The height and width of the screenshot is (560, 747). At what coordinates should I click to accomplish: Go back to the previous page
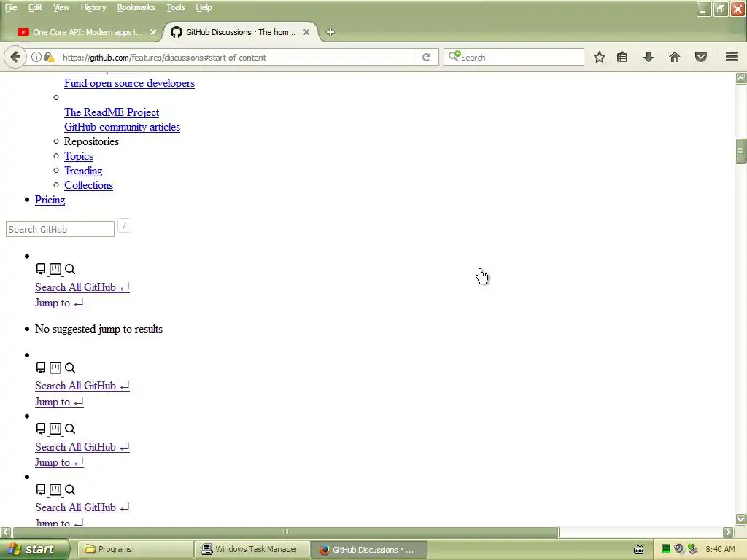15,57
